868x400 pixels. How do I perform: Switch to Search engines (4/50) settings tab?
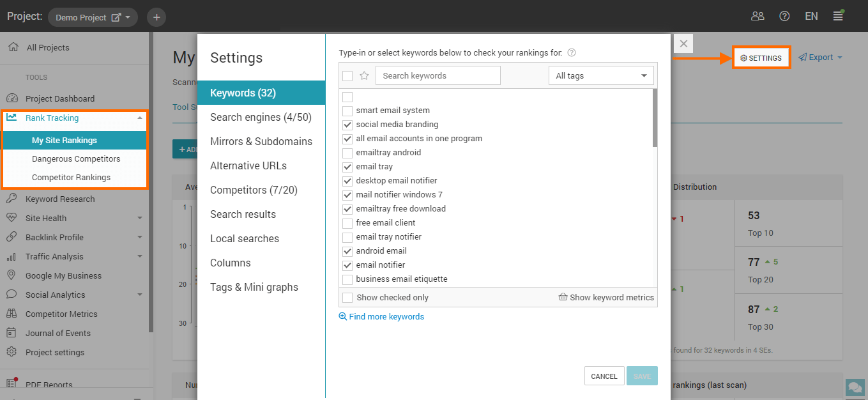[x=261, y=117]
